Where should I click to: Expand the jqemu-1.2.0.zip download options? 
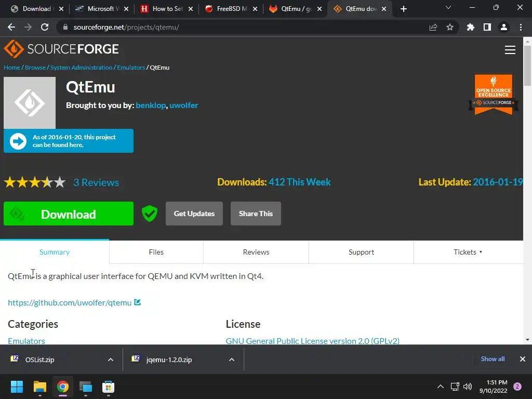pyautogui.click(x=232, y=360)
